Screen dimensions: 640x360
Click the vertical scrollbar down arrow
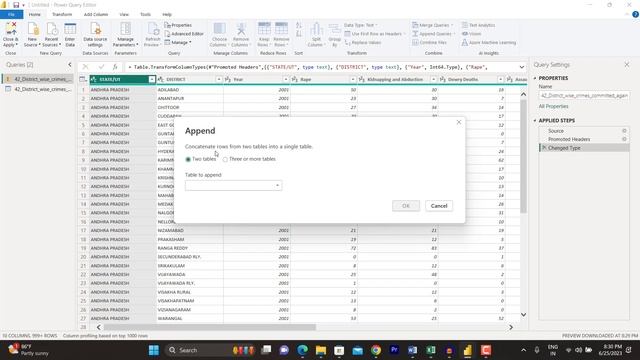[523, 315]
